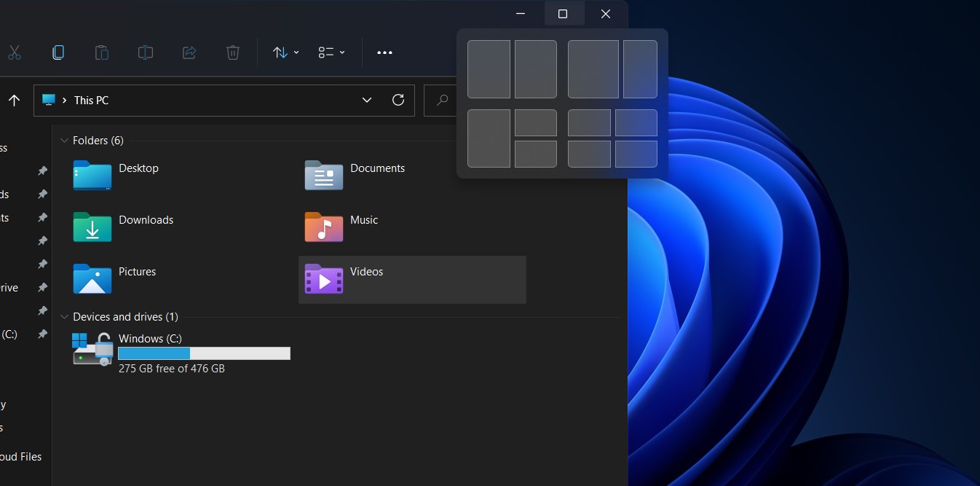Screen dimensions: 980x486
Task: Click the Windows (C:) storage usage bar
Action: (x=204, y=353)
